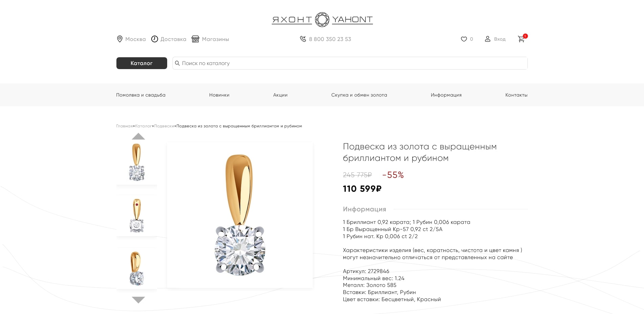Open the shopping cart icon

[521, 39]
